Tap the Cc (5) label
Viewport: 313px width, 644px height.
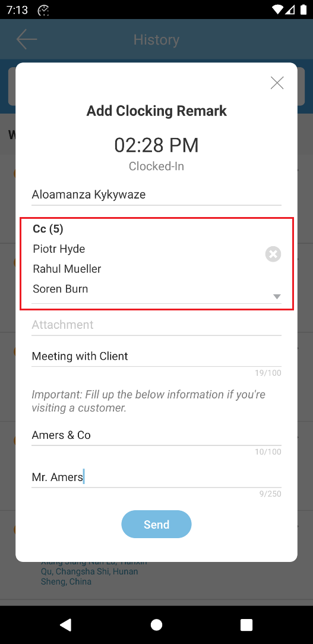[x=48, y=229]
